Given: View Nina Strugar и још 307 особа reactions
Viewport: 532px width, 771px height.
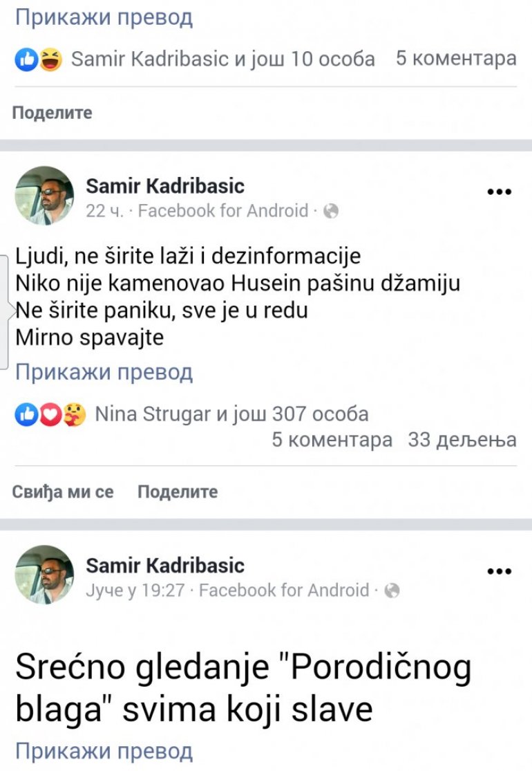Looking at the screenshot, I should pos(231,414).
